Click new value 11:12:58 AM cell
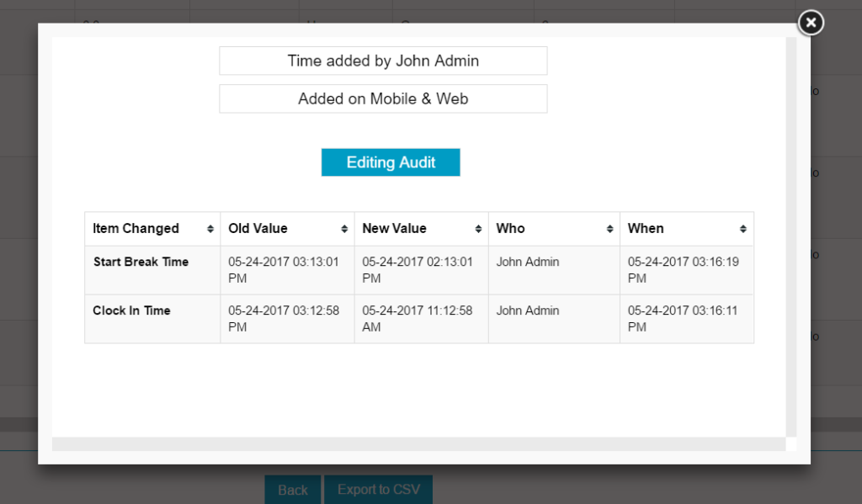 [x=418, y=318]
